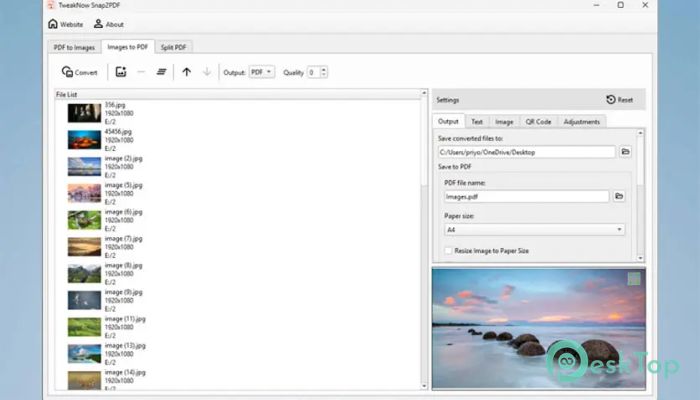This screenshot has width=700, height=400.
Task: Open the Output format PDF dropdown
Action: [262, 72]
